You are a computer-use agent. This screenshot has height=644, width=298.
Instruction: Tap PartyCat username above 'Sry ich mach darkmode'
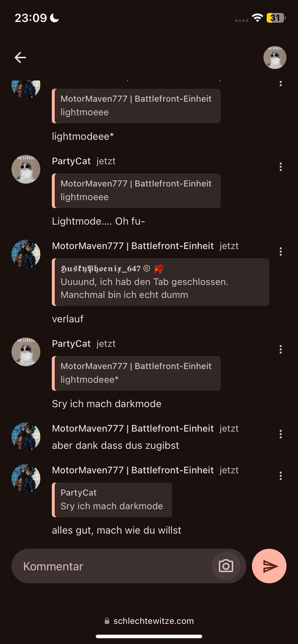point(71,344)
